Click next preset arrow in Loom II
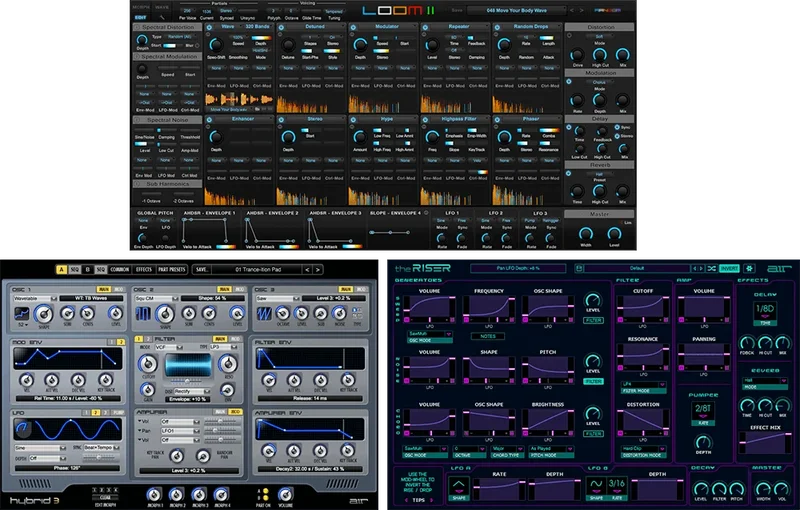Viewport: 800px width, 510px height. pyautogui.click(x=581, y=10)
